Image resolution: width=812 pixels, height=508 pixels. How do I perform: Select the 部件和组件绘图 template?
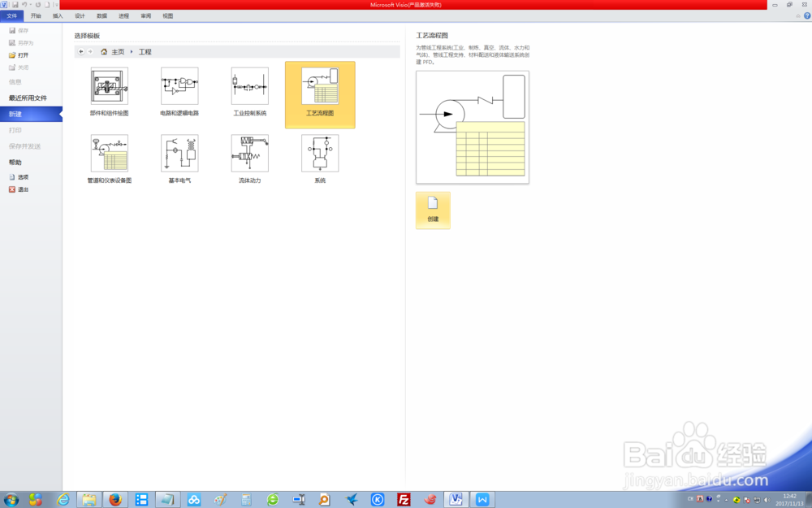pos(110,92)
